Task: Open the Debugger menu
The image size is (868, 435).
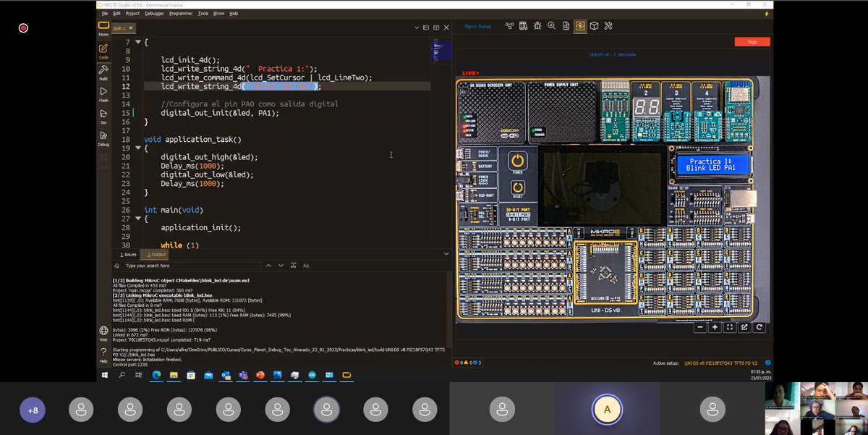Action: 154,13
